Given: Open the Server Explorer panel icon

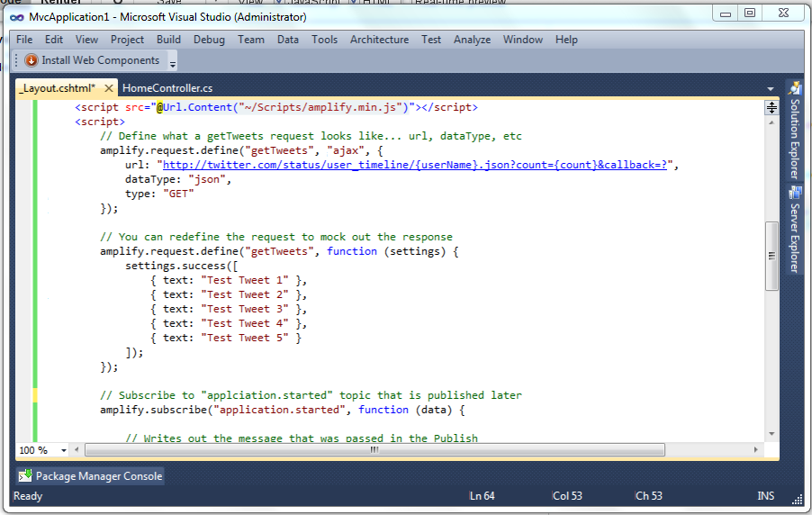Looking at the screenshot, I should pyautogui.click(x=795, y=193).
